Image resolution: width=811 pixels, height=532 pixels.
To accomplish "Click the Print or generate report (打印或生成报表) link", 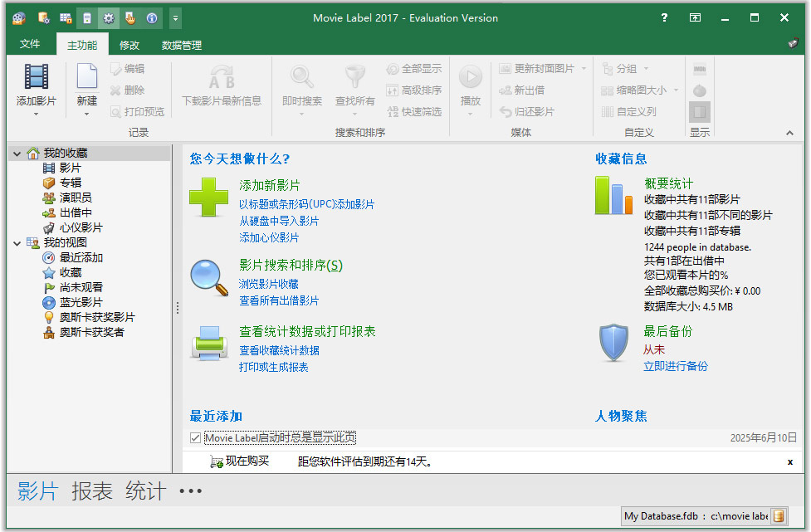I will (x=274, y=367).
